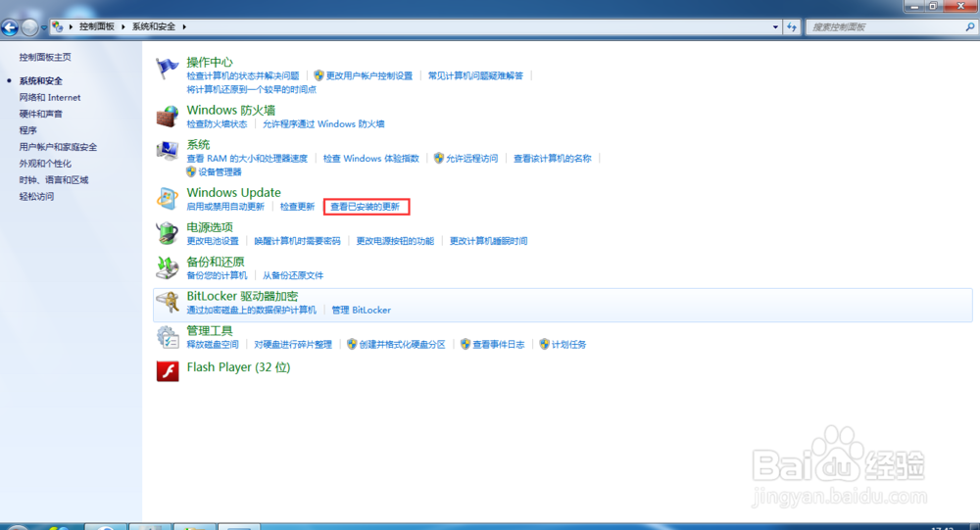Image resolution: width=980 pixels, height=530 pixels.
Task: Open the 管理工具 heading link
Action: [x=210, y=330]
